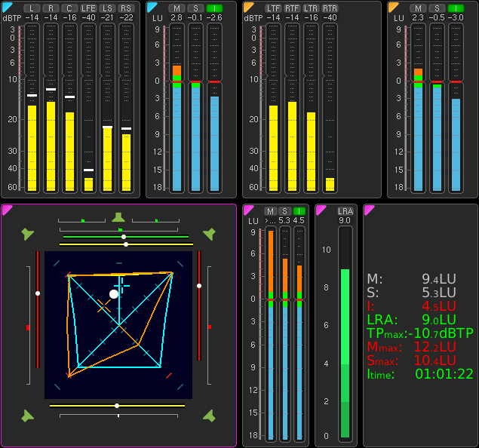Click the Itime readout value
Viewport: 479px width, 448px height.
click(x=444, y=373)
